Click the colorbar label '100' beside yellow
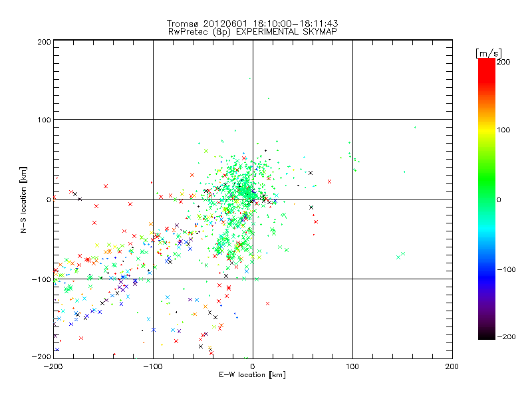This screenshot has width=532, height=399. (x=503, y=130)
